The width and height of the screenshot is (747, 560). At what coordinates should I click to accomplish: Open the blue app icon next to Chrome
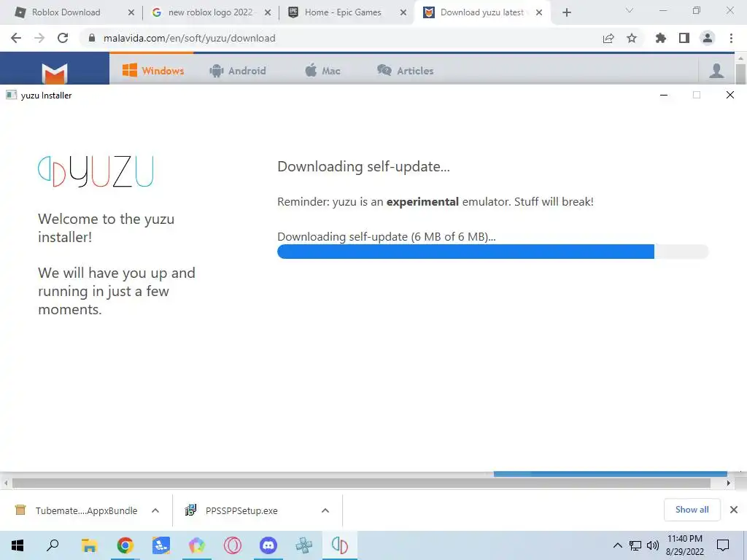pyautogui.click(x=160, y=545)
